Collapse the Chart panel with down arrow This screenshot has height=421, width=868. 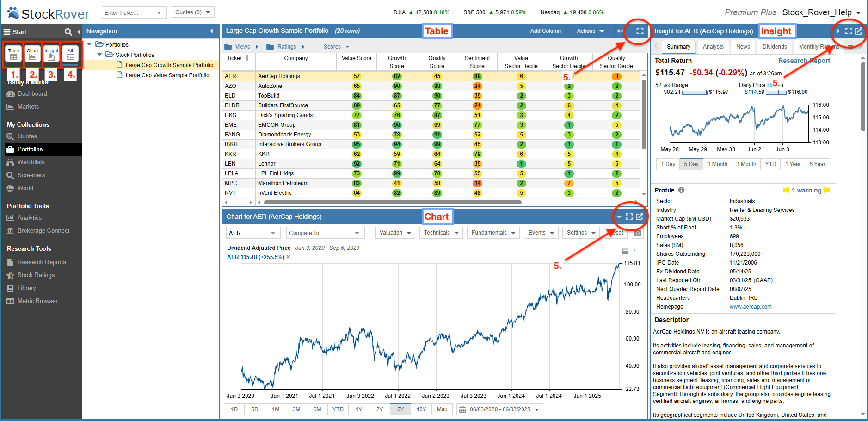(619, 217)
